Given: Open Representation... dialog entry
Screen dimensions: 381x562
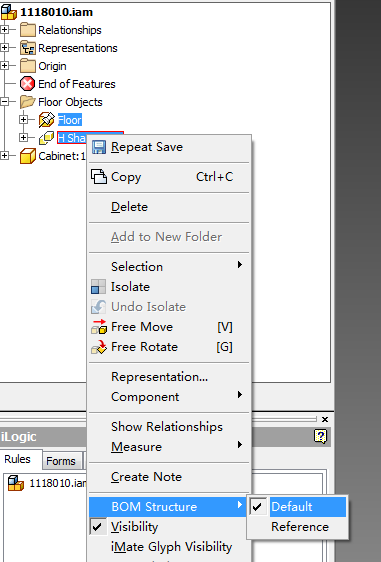Looking at the screenshot, I should [169, 377].
